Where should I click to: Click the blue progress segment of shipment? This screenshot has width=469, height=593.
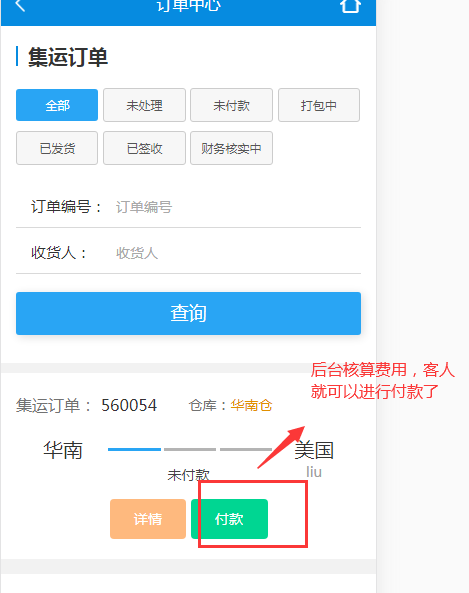click(x=134, y=449)
